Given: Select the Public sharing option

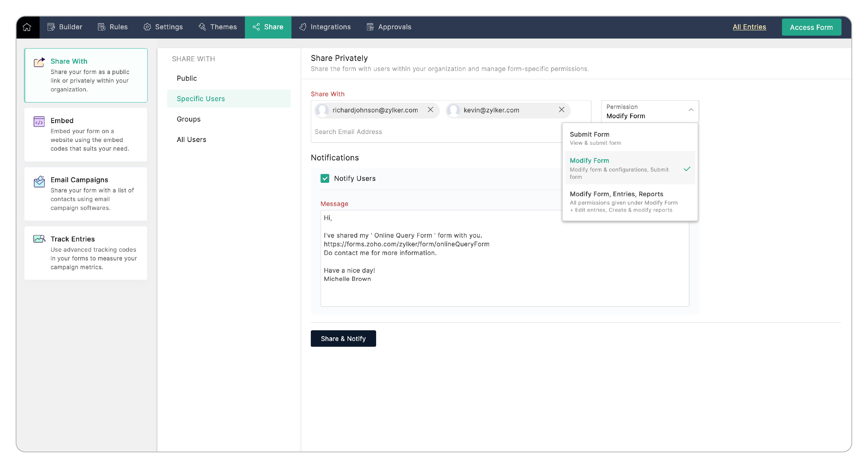Looking at the screenshot, I should [x=187, y=78].
